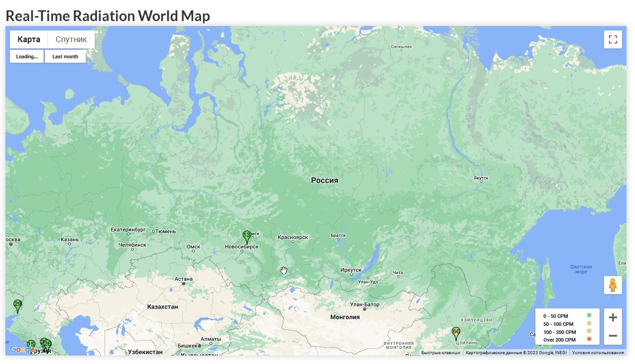
Task: Click the 50 - 100 CPM legend label
Action: click(x=558, y=324)
